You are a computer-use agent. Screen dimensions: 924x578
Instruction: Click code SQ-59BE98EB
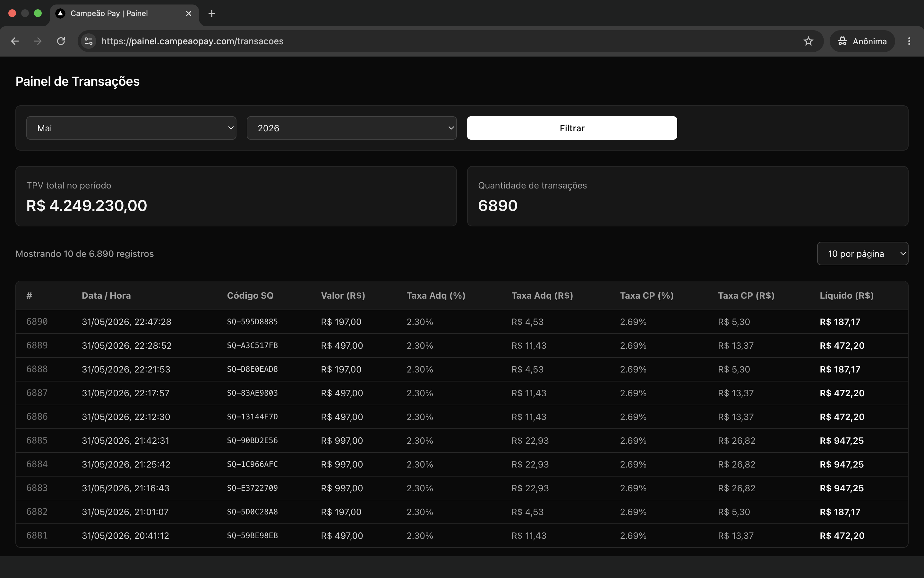coord(252,536)
